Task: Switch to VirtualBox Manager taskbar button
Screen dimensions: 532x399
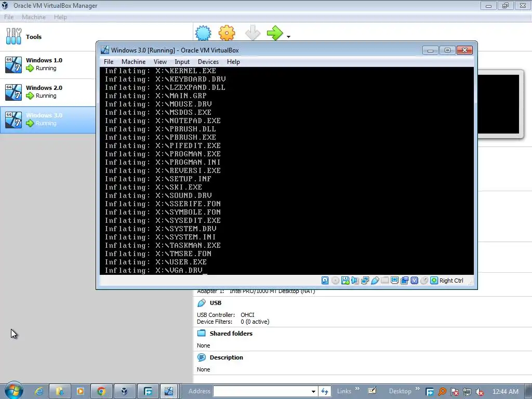Action: [124, 391]
